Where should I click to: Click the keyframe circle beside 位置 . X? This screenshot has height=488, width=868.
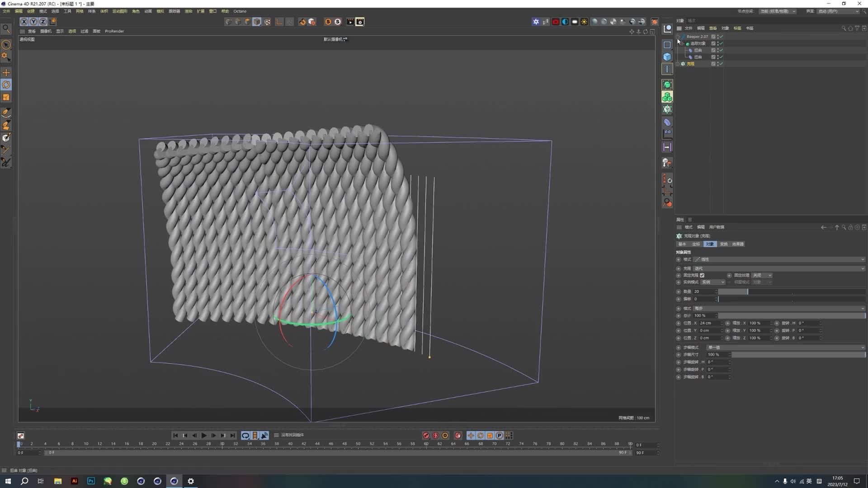(679, 324)
